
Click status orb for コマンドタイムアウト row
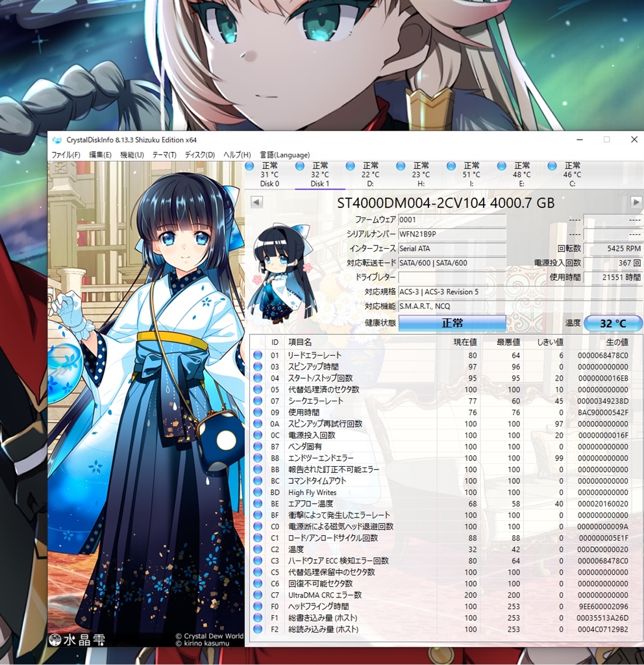[x=258, y=481]
